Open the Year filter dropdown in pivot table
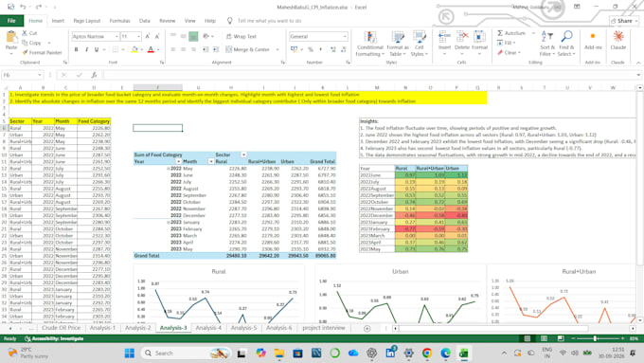 [178, 161]
